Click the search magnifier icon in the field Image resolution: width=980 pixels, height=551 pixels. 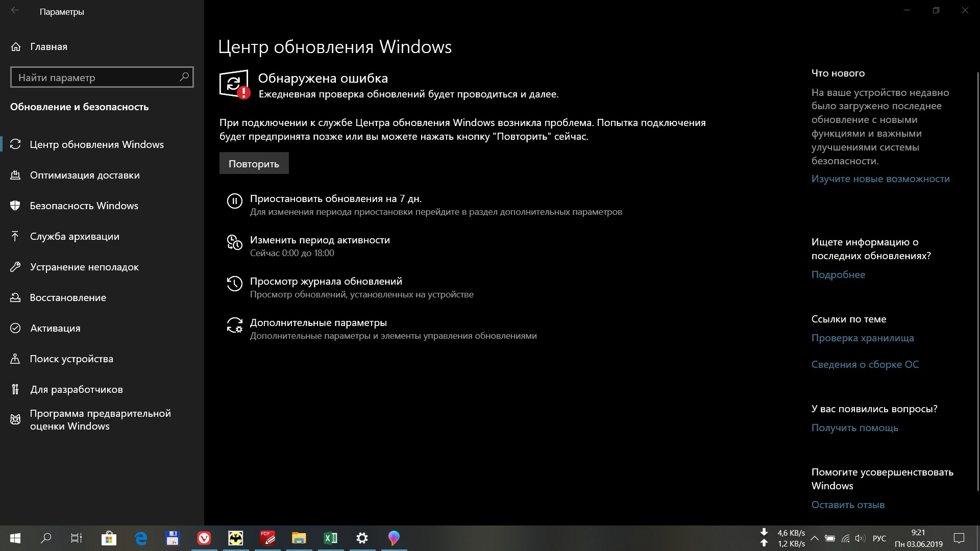pyautogui.click(x=184, y=77)
